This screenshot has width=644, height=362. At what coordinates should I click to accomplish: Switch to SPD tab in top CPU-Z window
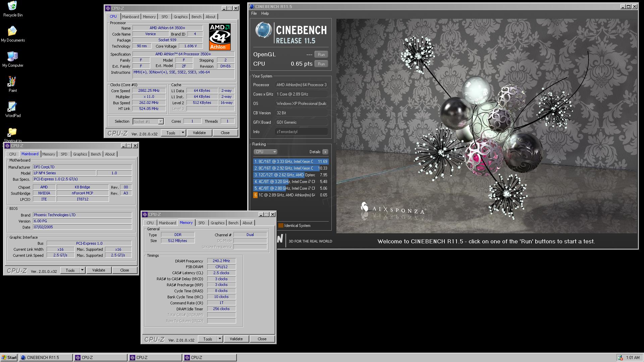[164, 17]
